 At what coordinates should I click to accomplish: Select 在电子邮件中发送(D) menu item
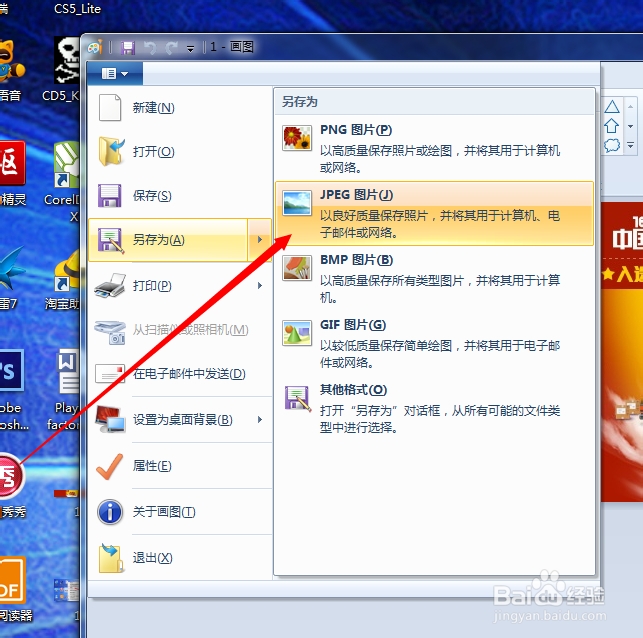[180, 374]
